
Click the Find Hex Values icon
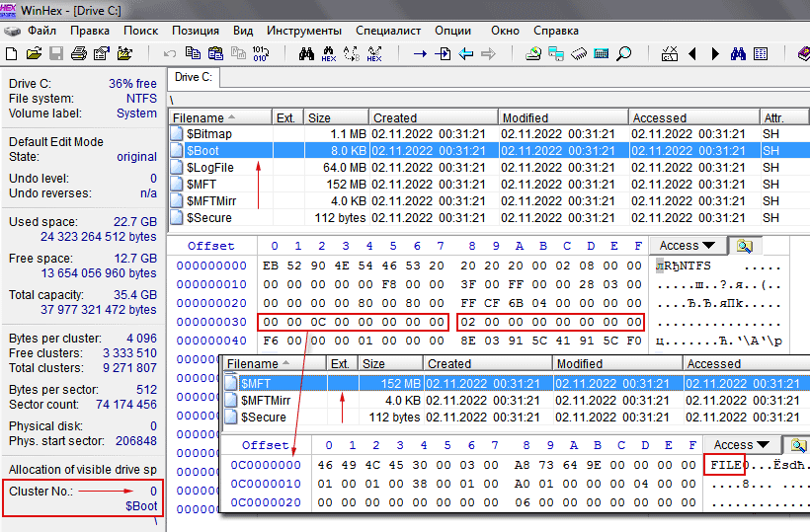(x=329, y=53)
